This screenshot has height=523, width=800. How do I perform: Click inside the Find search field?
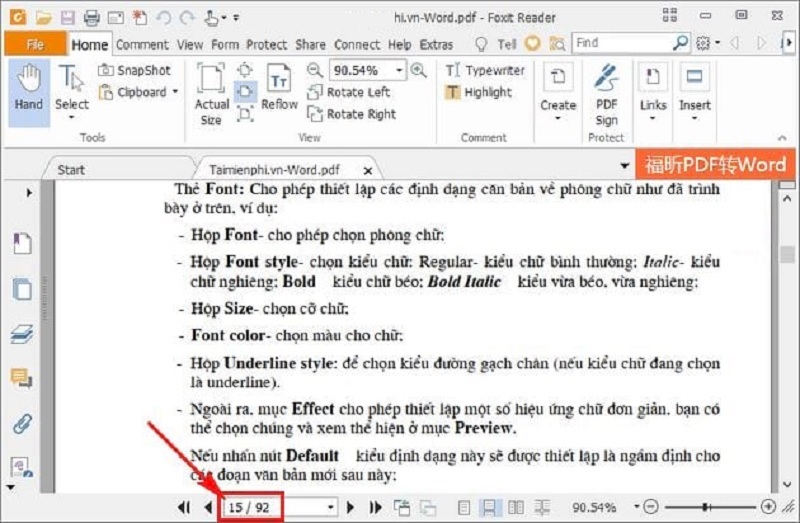coord(622,43)
